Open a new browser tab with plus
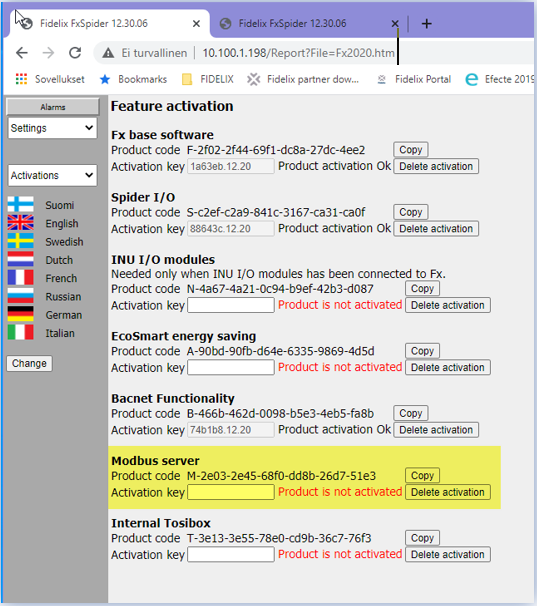This screenshot has width=537, height=606. (x=426, y=24)
